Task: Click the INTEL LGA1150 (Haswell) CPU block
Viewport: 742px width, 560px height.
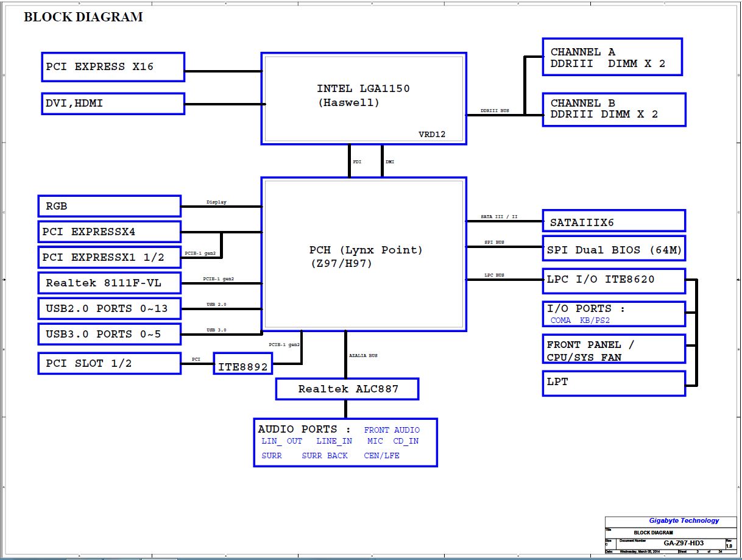Action: pyautogui.click(x=364, y=98)
